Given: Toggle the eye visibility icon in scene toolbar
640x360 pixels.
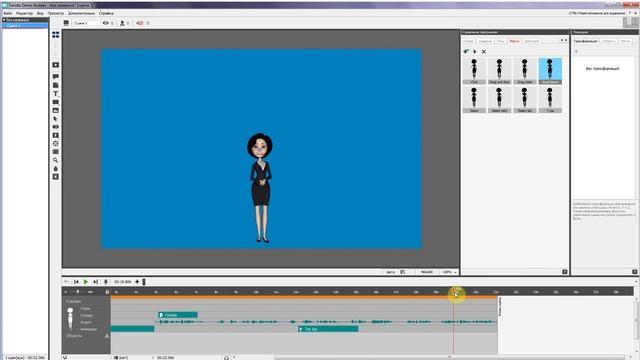Looking at the screenshot, I should point(106,23).
